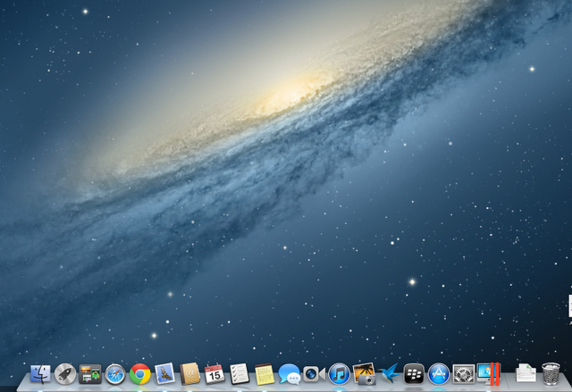Launch the BlackBerry app icon
572x392 pixels.
pyautogui.click(x=414, y=374)
